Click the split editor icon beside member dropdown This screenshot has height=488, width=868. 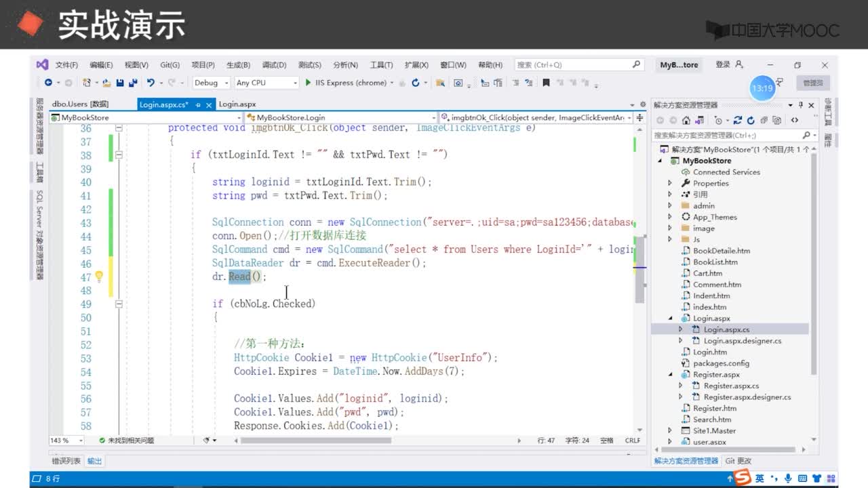pos(638,117)
